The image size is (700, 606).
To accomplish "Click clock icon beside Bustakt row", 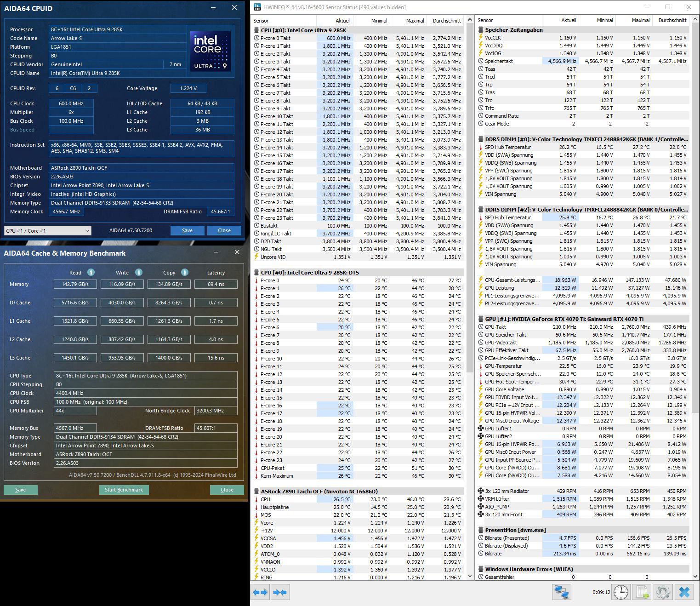I will (256, 226).
